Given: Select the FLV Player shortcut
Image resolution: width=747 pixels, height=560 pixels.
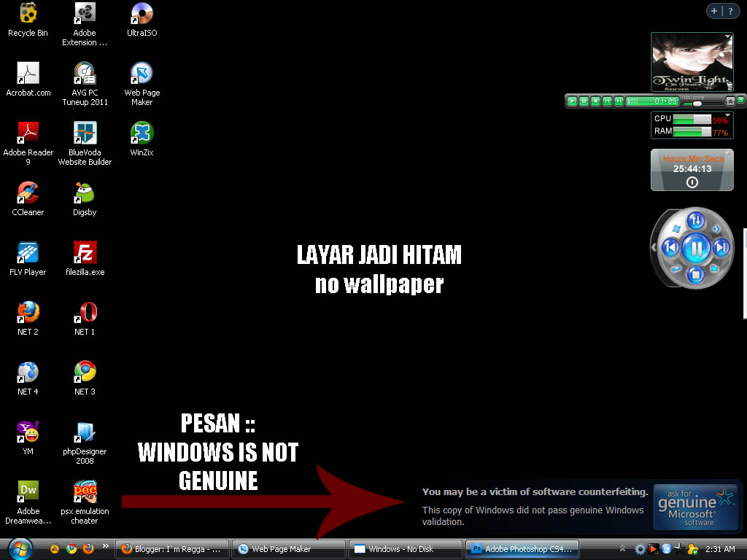Looking at the screenshot, I should click(x=28, y=259).
